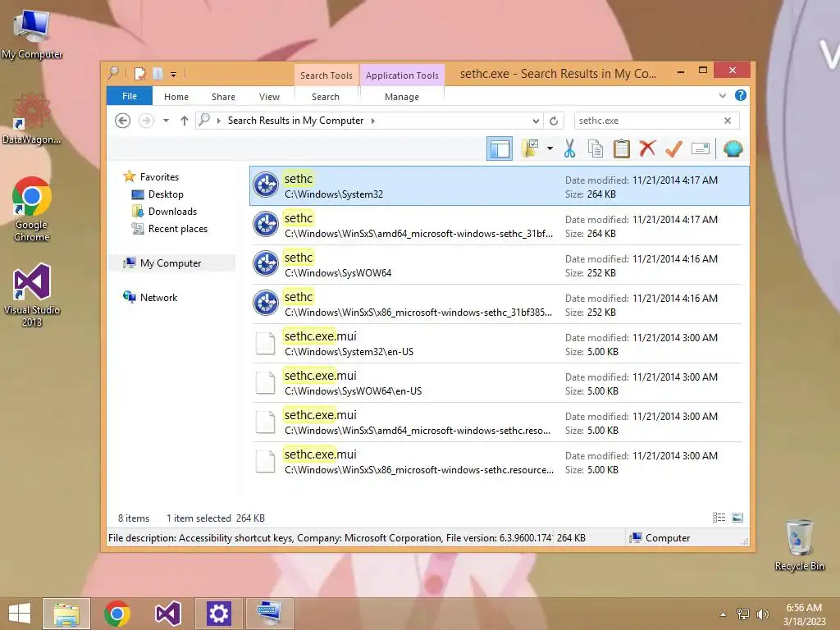This screenshot has height=630, width=840.
Task: Switch to large icons view icon
Action: click(737, 518)
